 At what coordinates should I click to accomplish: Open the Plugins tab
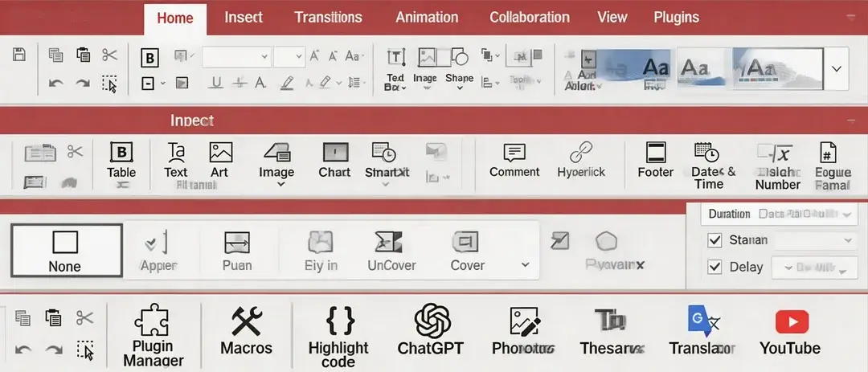(x=676, y=17)
